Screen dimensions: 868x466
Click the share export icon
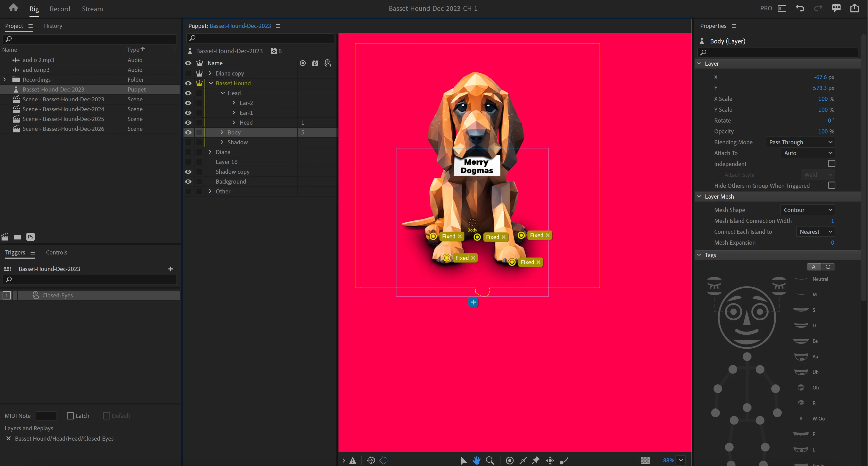pyautogui.click(x=854, y=8)
